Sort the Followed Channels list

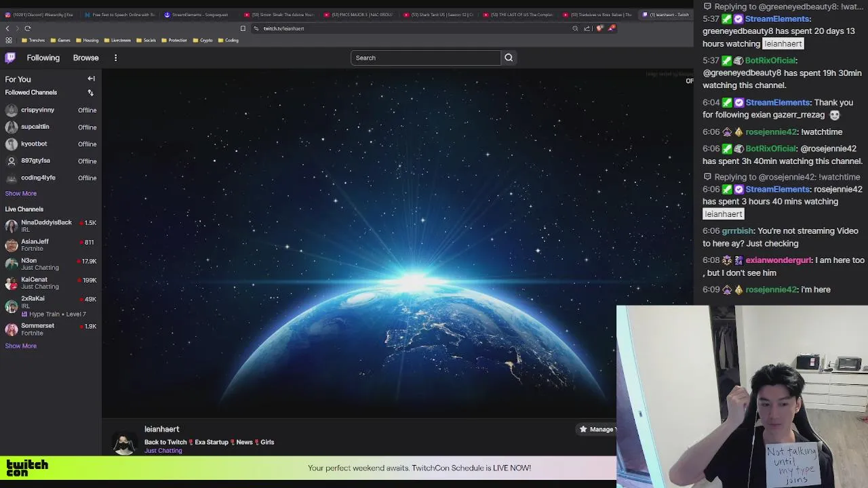click(x=90, y=92)
